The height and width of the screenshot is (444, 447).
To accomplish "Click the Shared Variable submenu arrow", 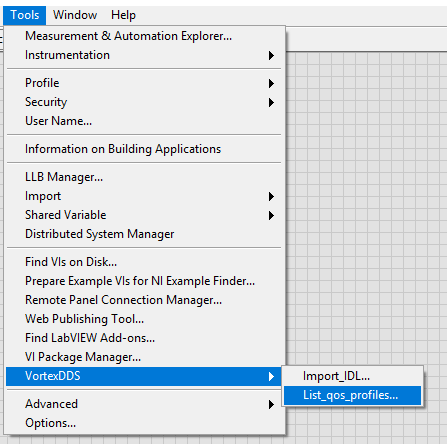I will coord(271,216).
